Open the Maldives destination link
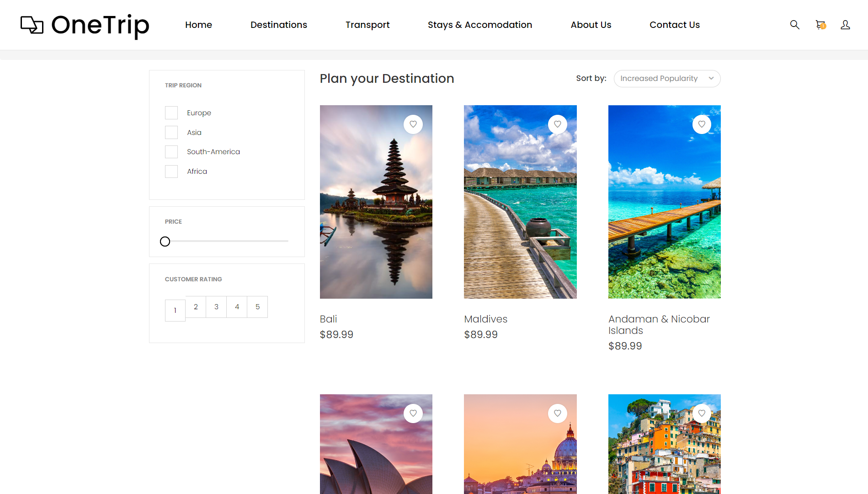The image size is (868, 494). tap(485, 319)
